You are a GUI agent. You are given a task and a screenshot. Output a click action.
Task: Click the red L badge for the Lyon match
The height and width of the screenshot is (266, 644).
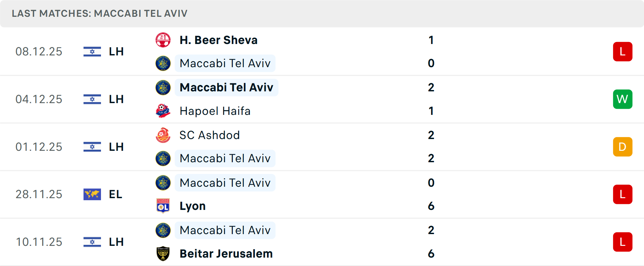click(x=623, y=194)
